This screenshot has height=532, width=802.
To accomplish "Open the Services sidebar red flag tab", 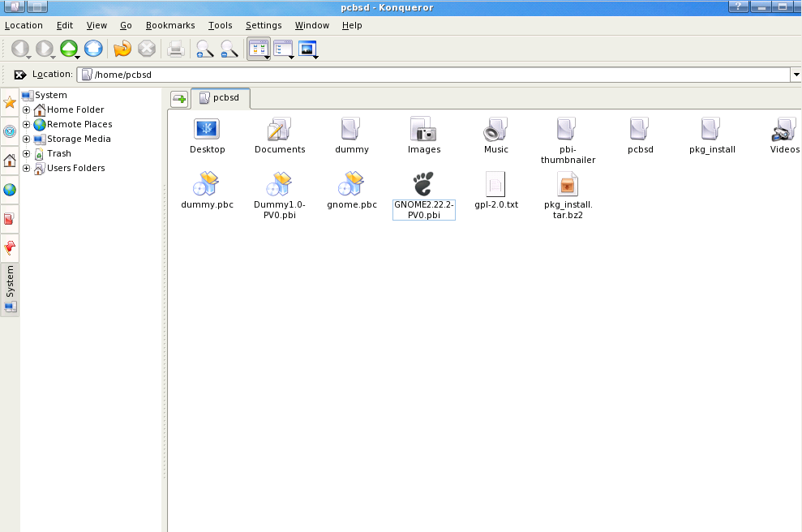I will [x=10, y=248].
